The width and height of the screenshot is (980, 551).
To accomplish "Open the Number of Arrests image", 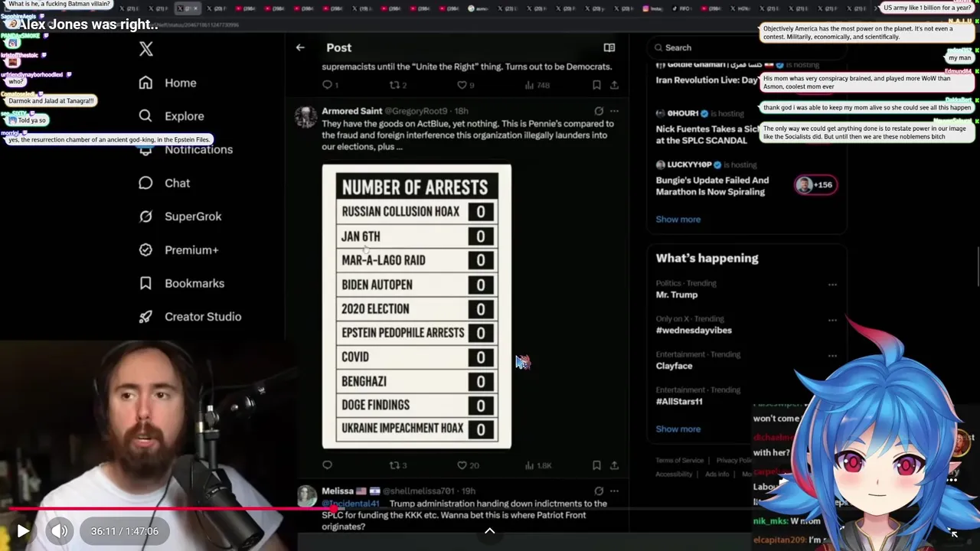I will (x=416, y=306).
